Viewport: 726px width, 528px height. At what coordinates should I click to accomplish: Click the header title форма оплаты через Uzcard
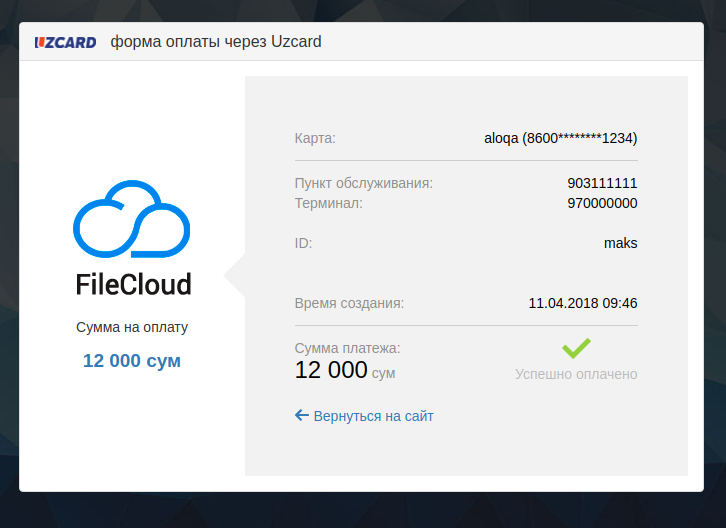pyautogui.click(x=216, y=42)
